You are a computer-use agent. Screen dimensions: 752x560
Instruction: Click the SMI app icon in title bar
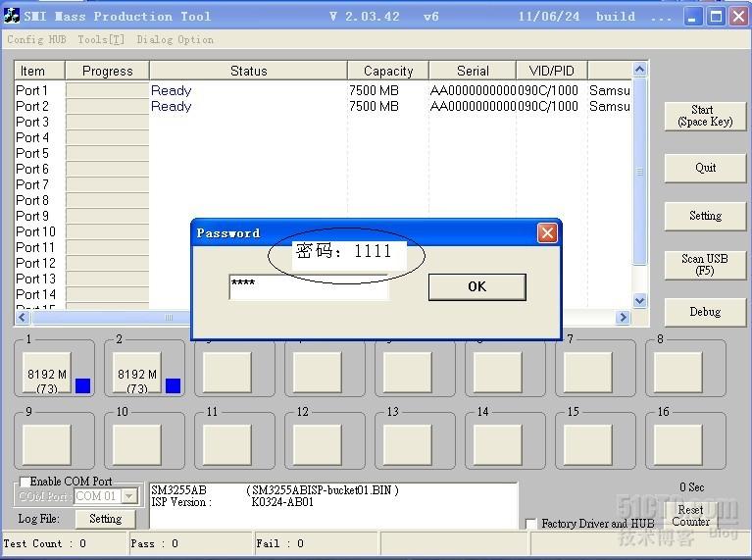tap(12, 16)
